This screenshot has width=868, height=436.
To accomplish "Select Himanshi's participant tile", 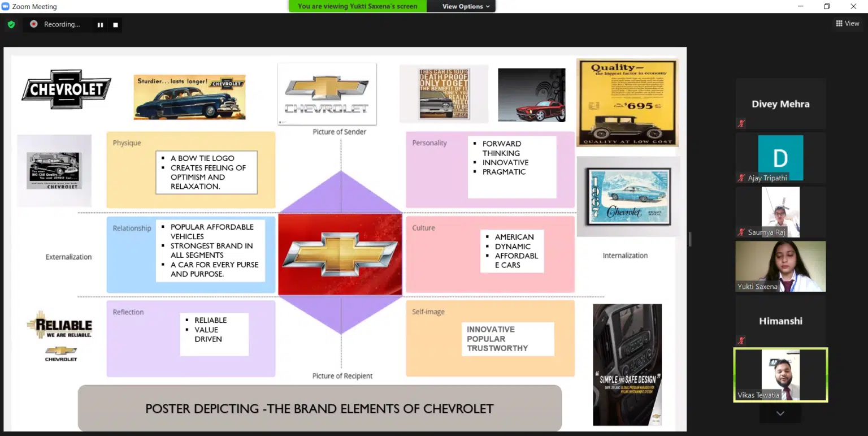I will (780, 321).
